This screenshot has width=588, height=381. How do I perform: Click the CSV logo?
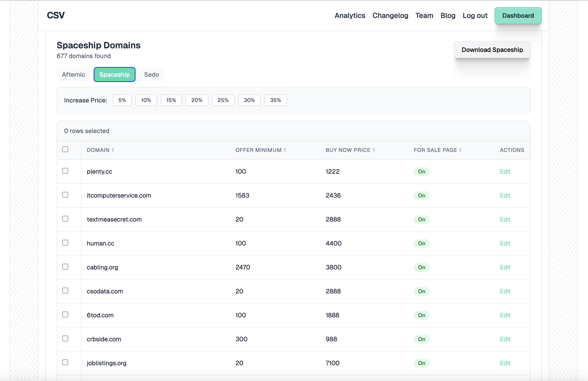tap(56, 15)
